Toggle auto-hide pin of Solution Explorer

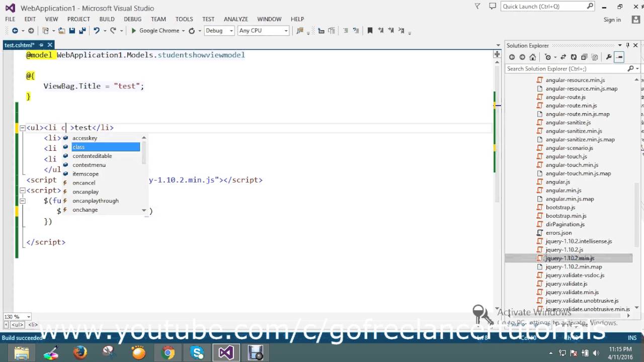click(x=627, y=45)
